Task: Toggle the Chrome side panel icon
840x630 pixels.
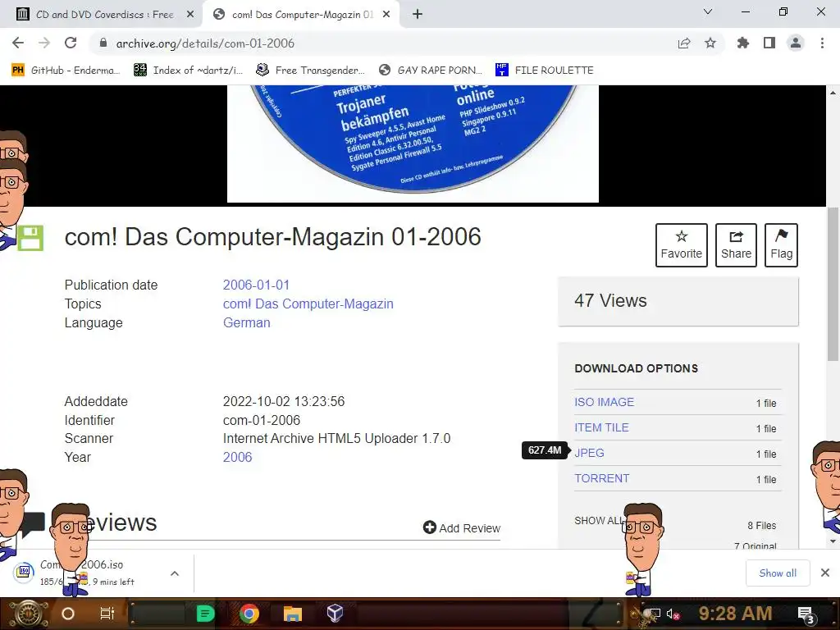Action: click(769, 43)
